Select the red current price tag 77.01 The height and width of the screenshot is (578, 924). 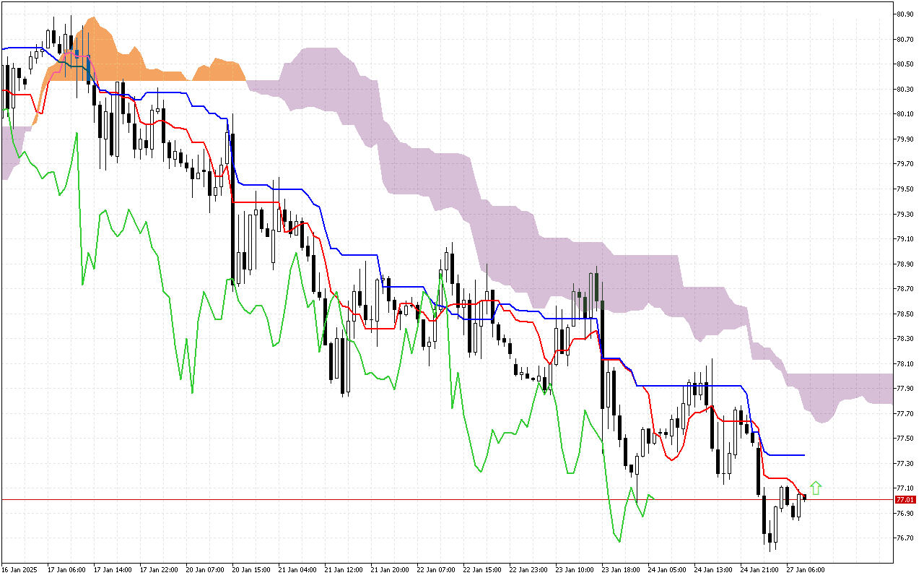(x=905, y=499)
